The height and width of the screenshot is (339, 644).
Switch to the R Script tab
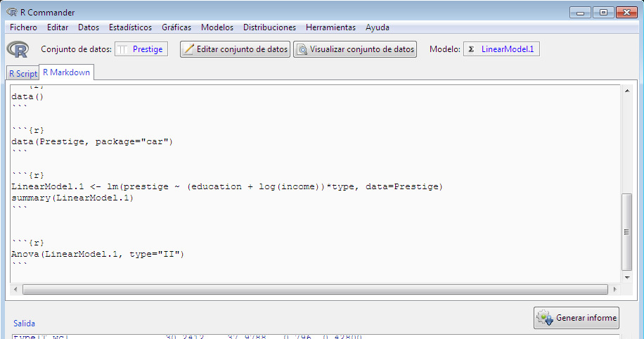pos(23,74)
